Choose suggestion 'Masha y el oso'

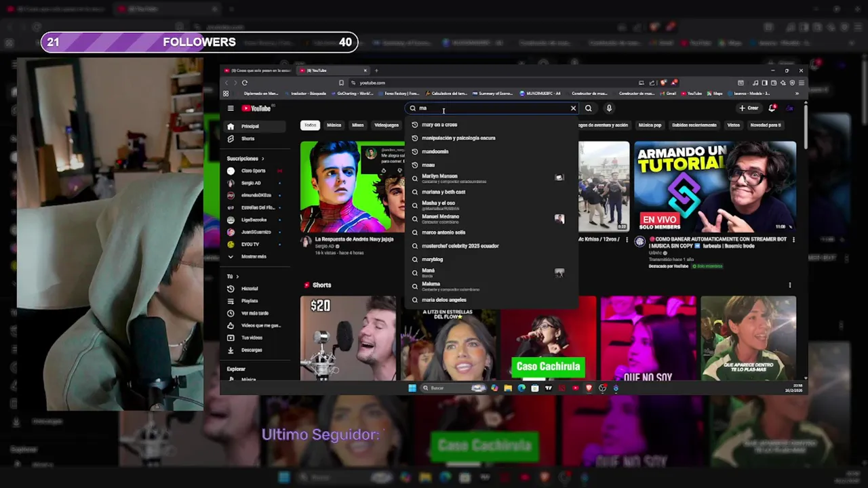pyautogui.click(x=492, y=205)
